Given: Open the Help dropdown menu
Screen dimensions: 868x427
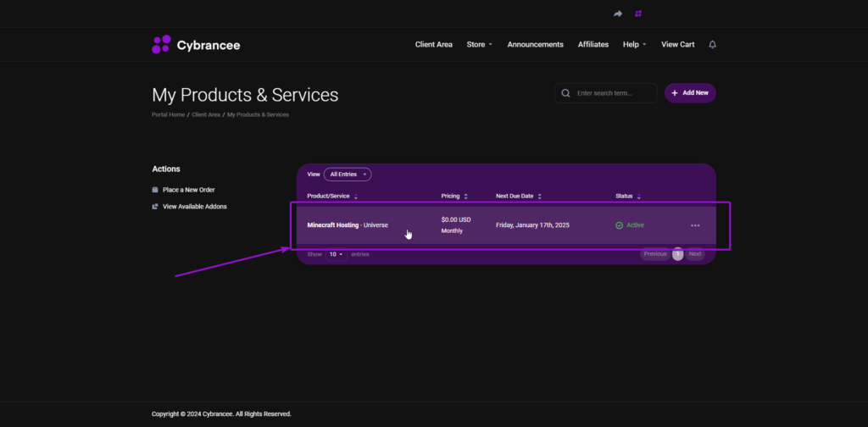Looking at the screenshot, I should (634, 45).
